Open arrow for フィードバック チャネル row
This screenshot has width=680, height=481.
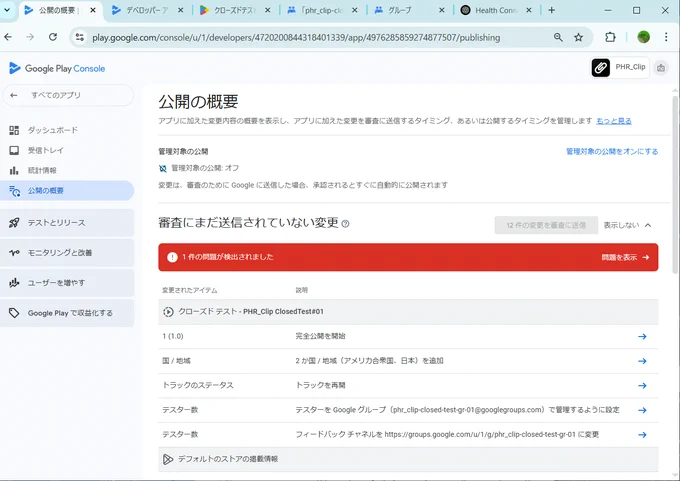tap(642, 435)
